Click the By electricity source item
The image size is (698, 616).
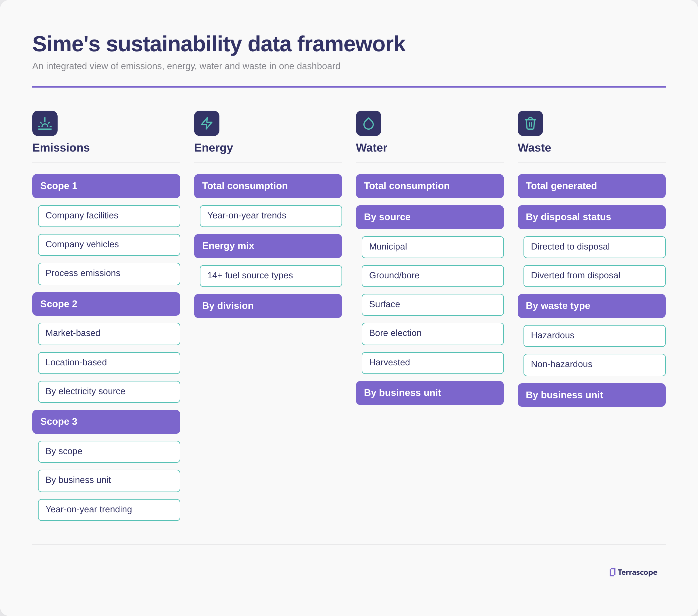tap(109, 392)
